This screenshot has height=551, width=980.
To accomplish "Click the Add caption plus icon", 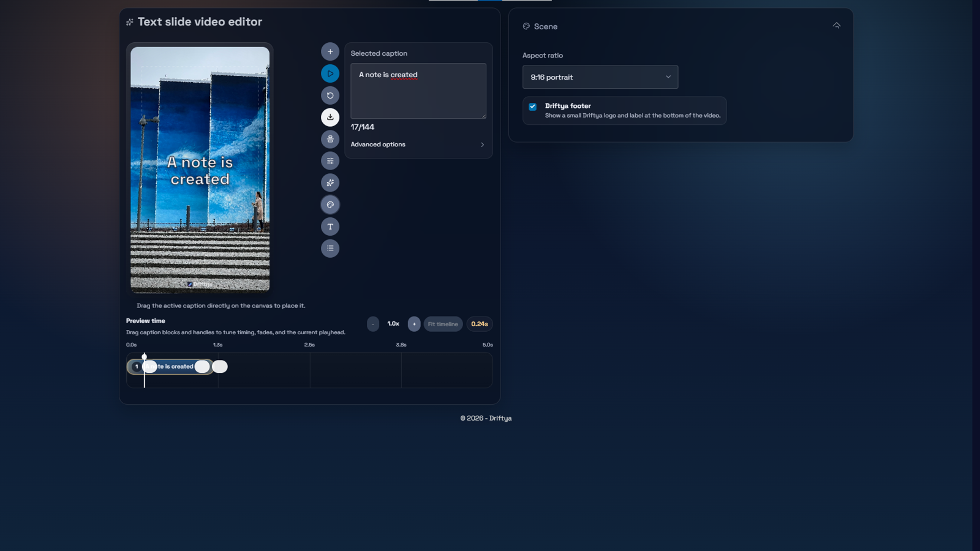I will 330,51.
